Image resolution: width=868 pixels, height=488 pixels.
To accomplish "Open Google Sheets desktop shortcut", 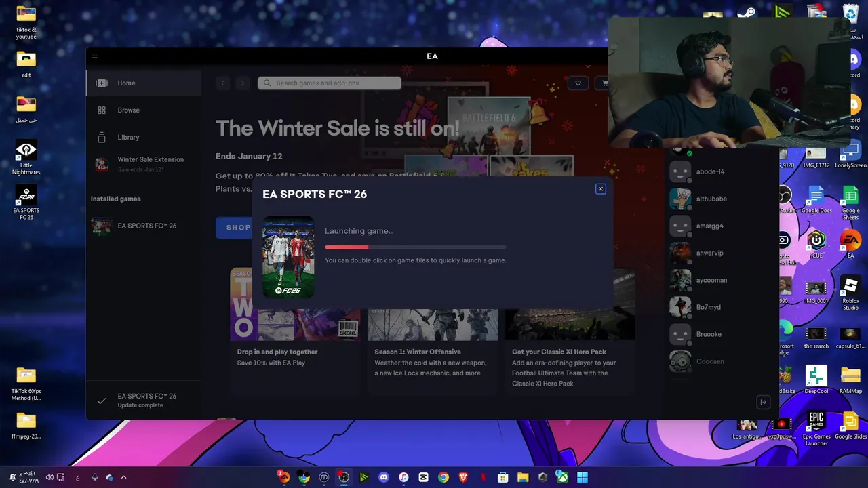I will [850, 203].
